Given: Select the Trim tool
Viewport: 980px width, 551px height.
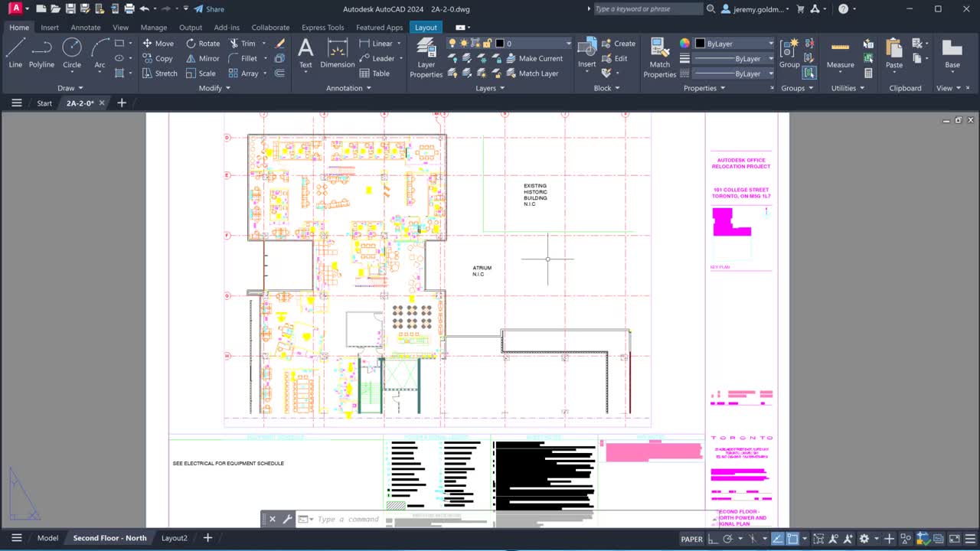Looking at the screenshot, I should (x=247, y=43).
